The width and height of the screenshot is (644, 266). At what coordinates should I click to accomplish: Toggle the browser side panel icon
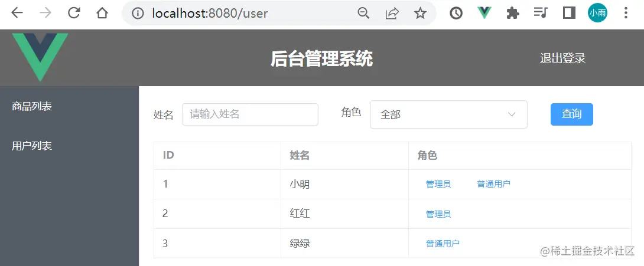[x=569, y=13]
